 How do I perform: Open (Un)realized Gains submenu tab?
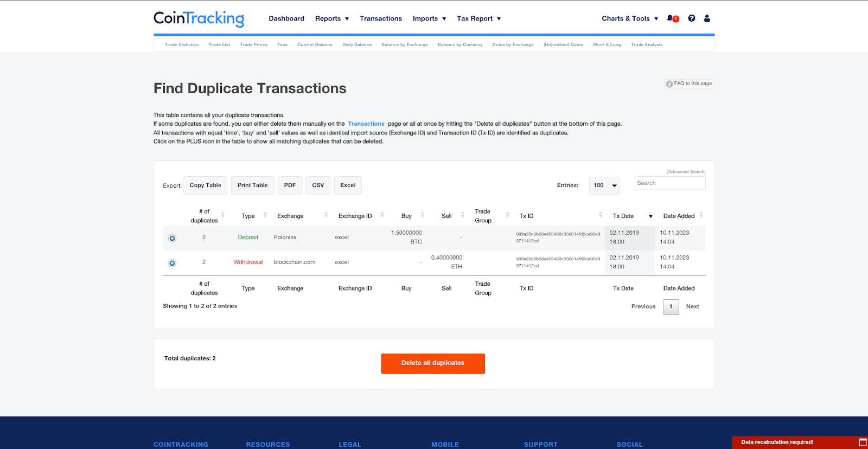(x=563, y=45)
